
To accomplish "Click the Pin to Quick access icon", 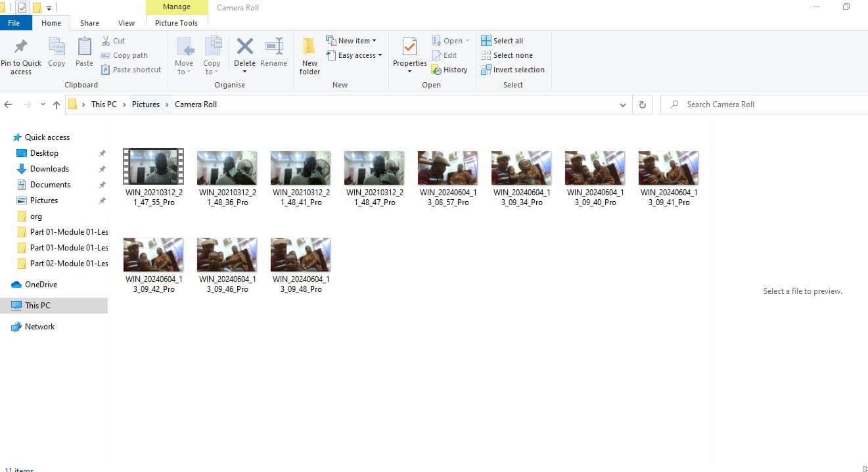I will click(21, 47).
